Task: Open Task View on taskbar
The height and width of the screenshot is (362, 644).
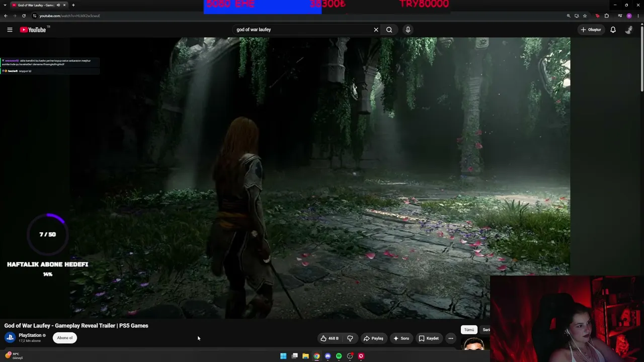Action: [x=294, y=356]
